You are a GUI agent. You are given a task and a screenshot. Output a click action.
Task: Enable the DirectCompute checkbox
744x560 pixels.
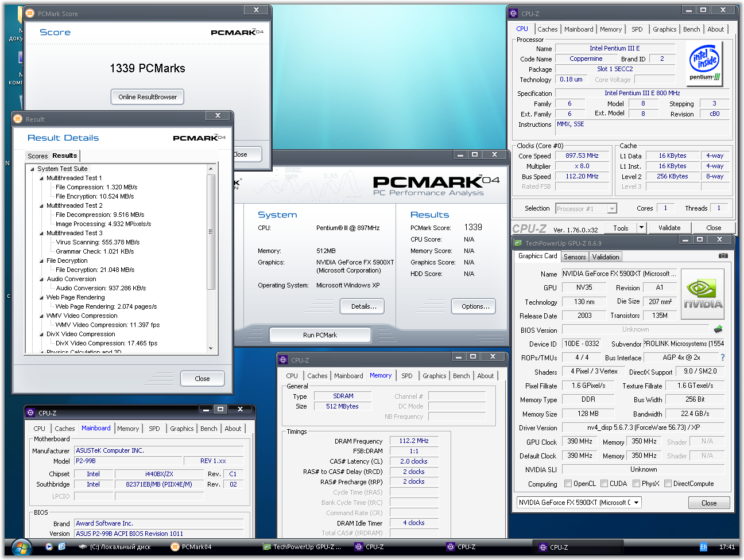pos(668,484)
